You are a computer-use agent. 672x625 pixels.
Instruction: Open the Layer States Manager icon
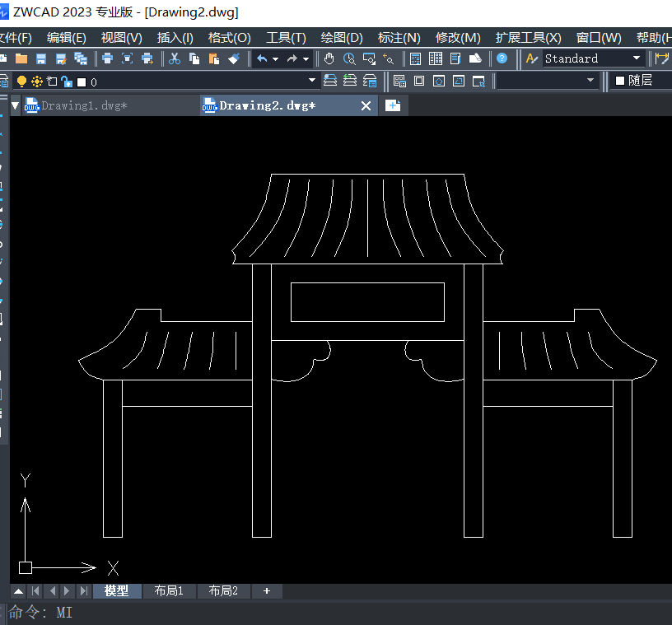[x=370, y=81]
